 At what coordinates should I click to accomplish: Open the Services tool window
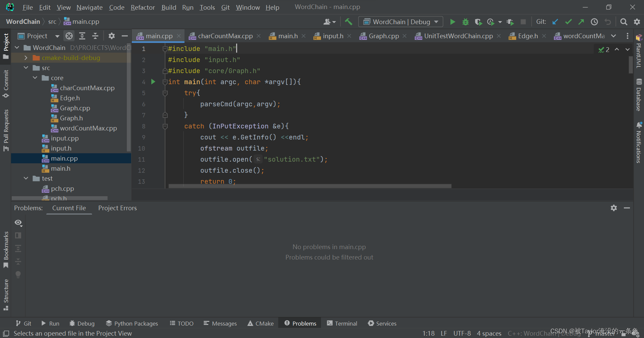[x=382, y=323]
